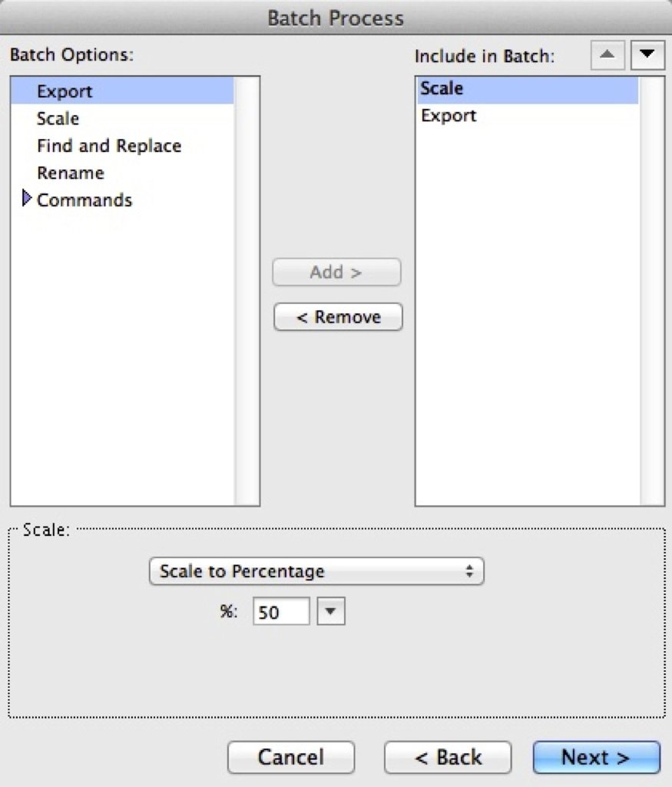Cancel the batch process dialog
Viewport: 672px width, 787px height.
coord(291,757)
